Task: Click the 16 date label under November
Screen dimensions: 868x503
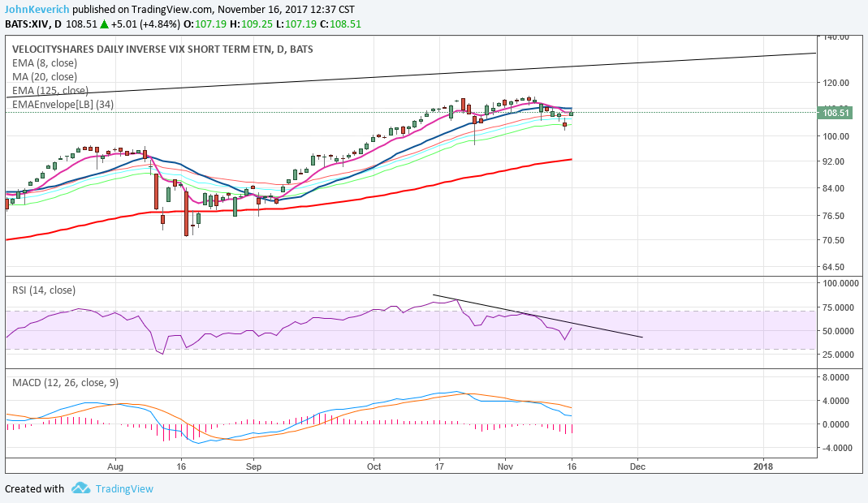Action: [x=572, y=466]
